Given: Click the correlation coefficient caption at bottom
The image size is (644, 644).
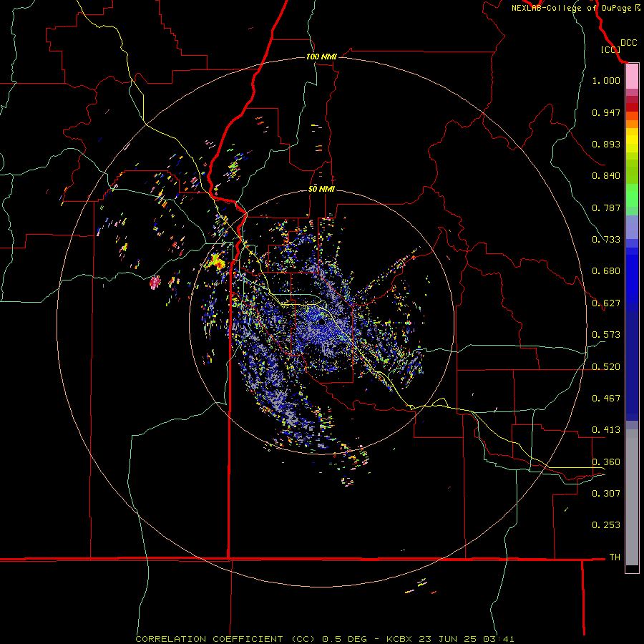Looking at the screenshot, I should click(x=325, y=639).
